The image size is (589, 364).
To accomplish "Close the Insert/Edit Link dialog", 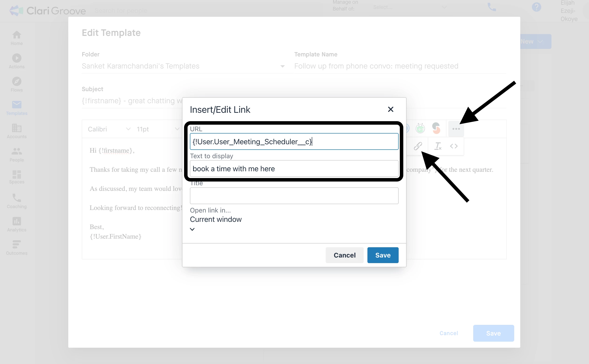I will (x=390, y=109).
